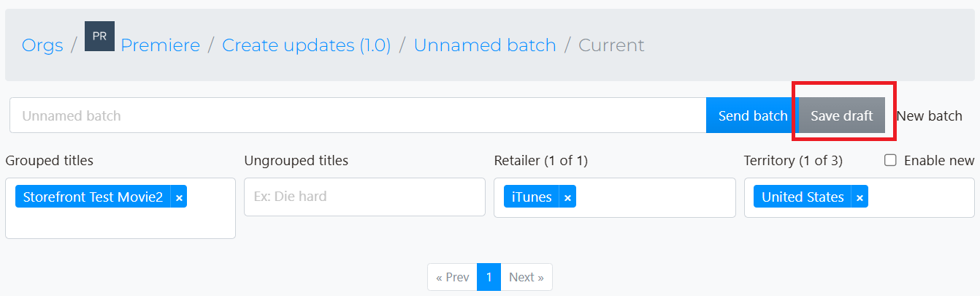Select page 1 in pagination
980x296 pixels.
pos(489,277)
